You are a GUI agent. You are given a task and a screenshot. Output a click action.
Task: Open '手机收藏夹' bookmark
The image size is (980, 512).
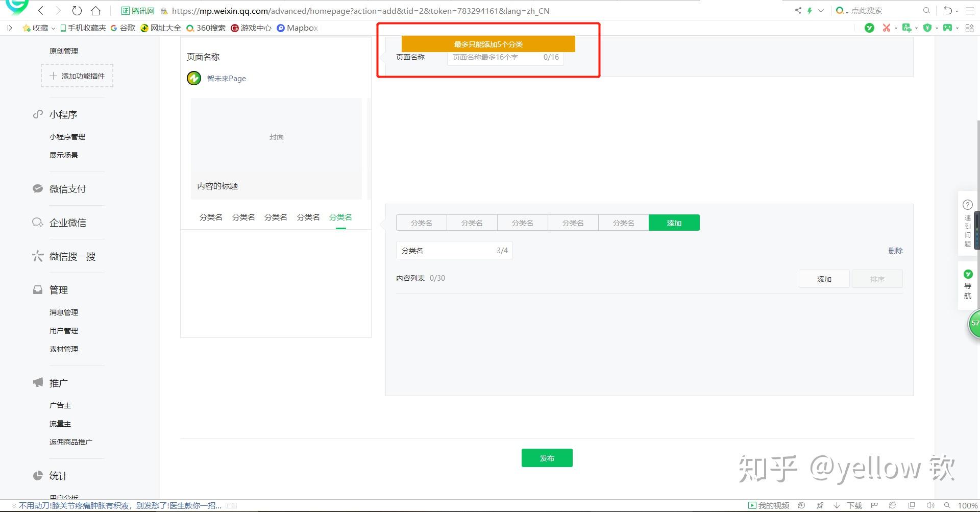coord(83,28)
